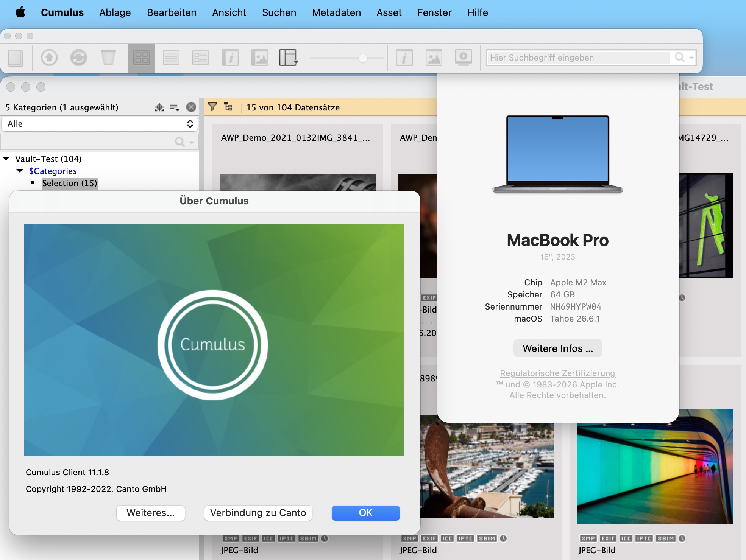Screen dimensions: 746x560
Task: Open the info view toolbar icon
Action: tap(230, 58)
